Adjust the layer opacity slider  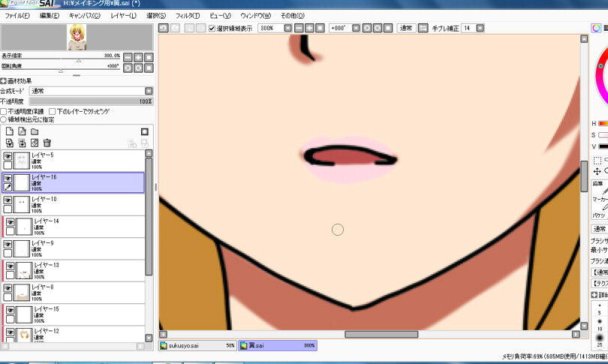pos(91,101)
